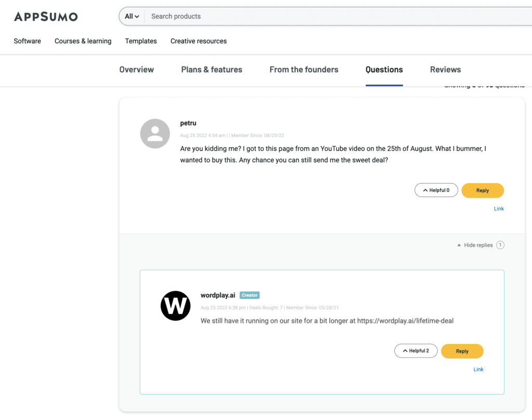Click petru's default avatar icon
Image resolution: width=532 pixels, height=420 pixels.
click(155, 134)
